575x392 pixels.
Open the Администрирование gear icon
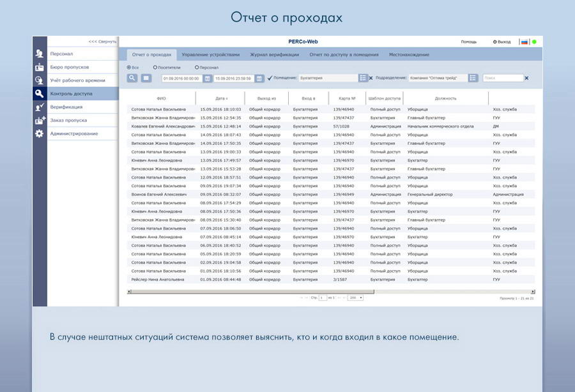pyautogui.click(x=40, y=133)
